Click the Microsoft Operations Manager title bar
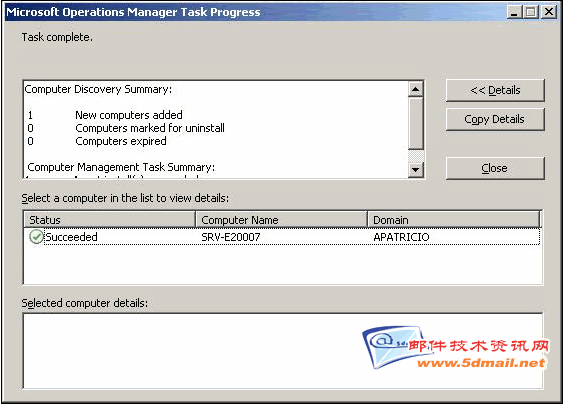The width and height of the screenshot is (563, 404). 251,12
